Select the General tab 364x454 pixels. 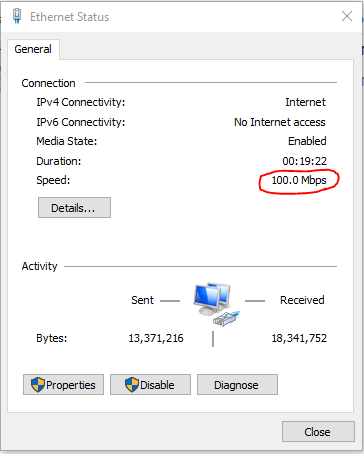coord(33,49)
